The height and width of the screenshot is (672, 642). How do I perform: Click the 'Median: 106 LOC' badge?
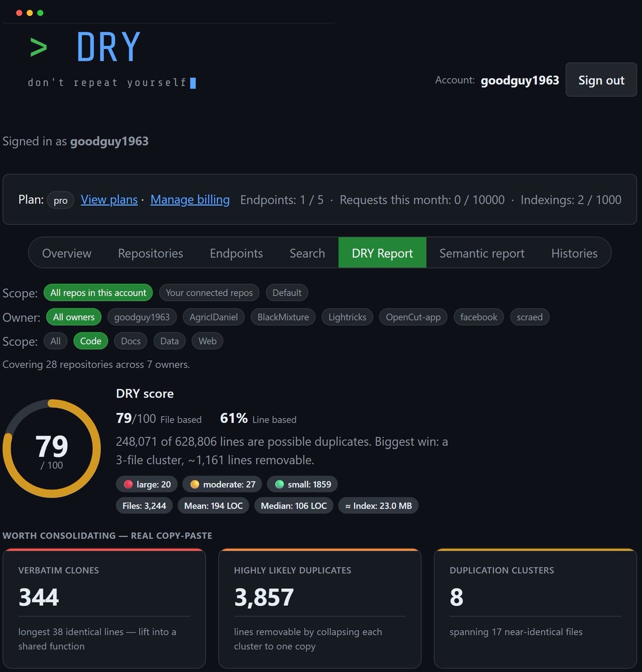[x=294, y=506]
